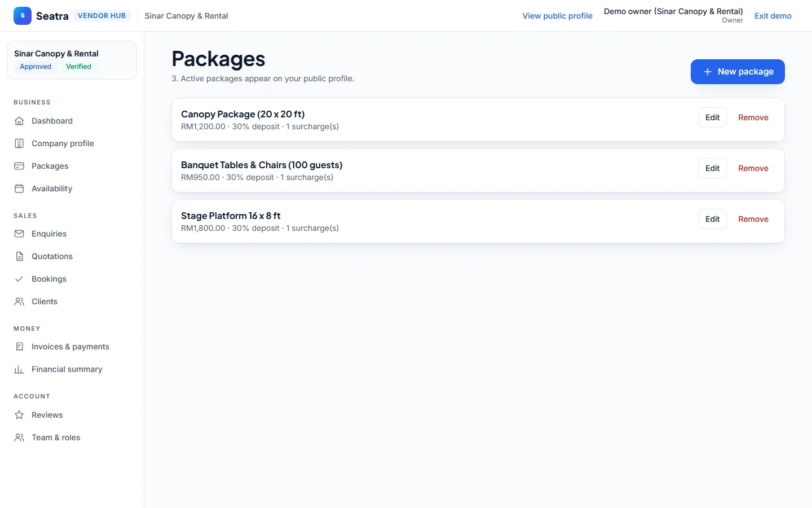This screenshot has width=812, height=508.
Task: Click the VENDOR HUB badge
Action: point(101,16)
